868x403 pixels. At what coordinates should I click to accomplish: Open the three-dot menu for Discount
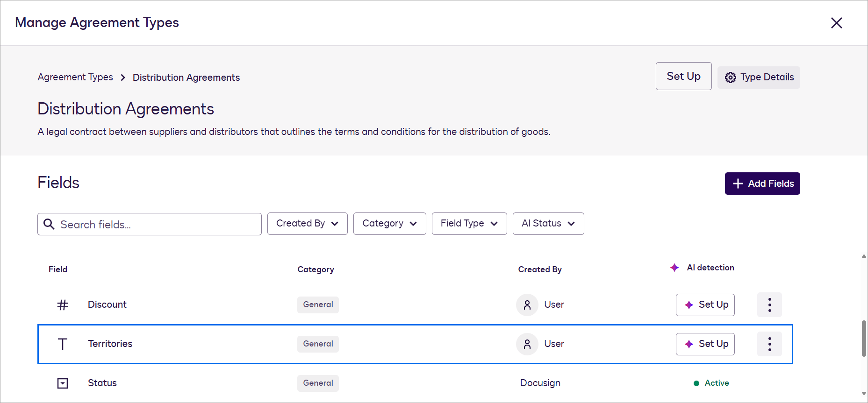(x=769, y=305)
